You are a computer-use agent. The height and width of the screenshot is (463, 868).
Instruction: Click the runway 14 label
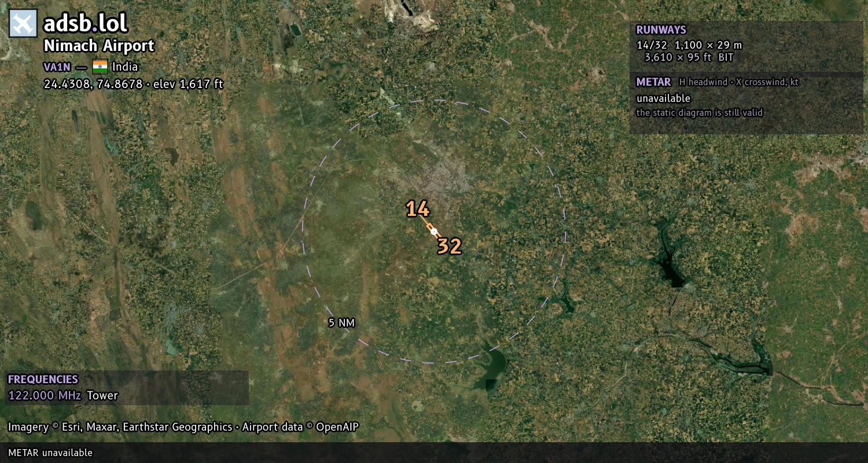tap(417, 210)
